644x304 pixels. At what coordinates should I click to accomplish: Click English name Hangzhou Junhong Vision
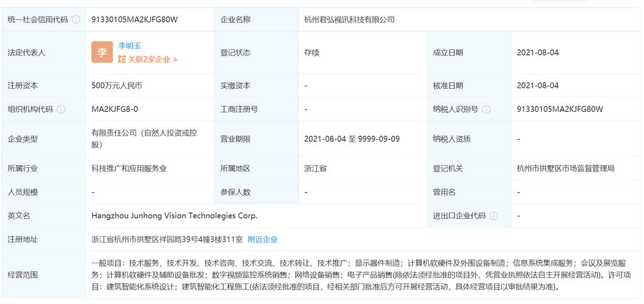click(x=174, y=216)
